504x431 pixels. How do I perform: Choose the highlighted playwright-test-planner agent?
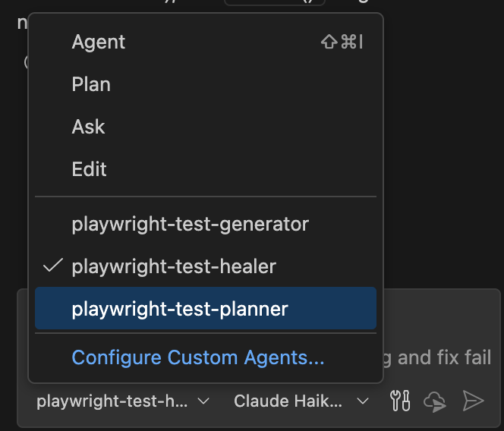click(180, 309)
